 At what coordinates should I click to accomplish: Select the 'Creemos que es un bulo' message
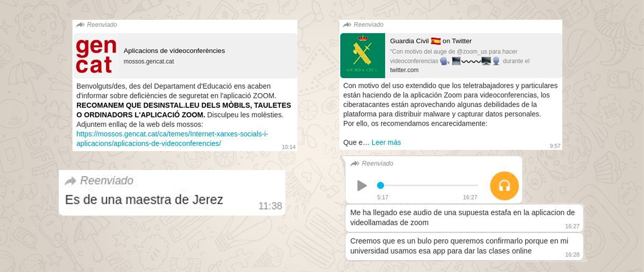coord(459,246)
